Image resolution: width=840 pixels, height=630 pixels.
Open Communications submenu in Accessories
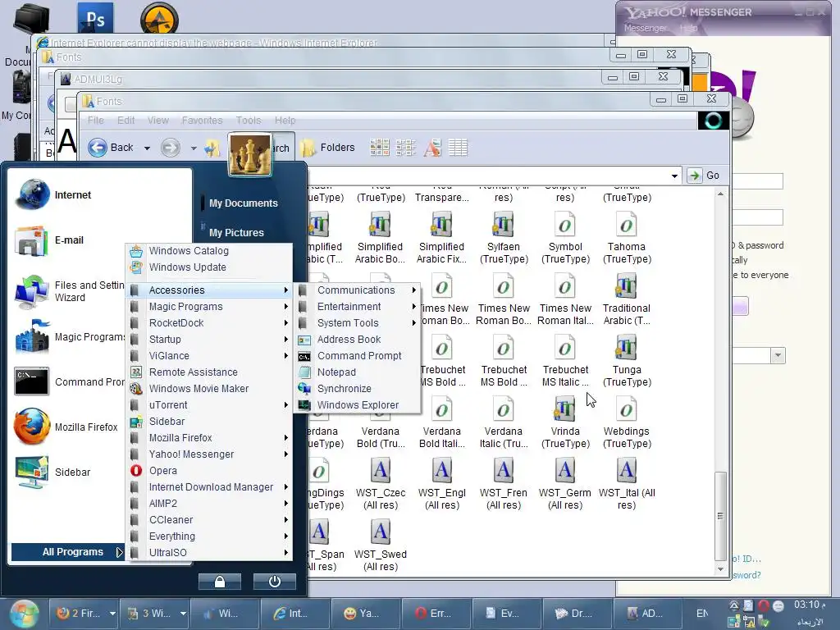coord(358,290)
